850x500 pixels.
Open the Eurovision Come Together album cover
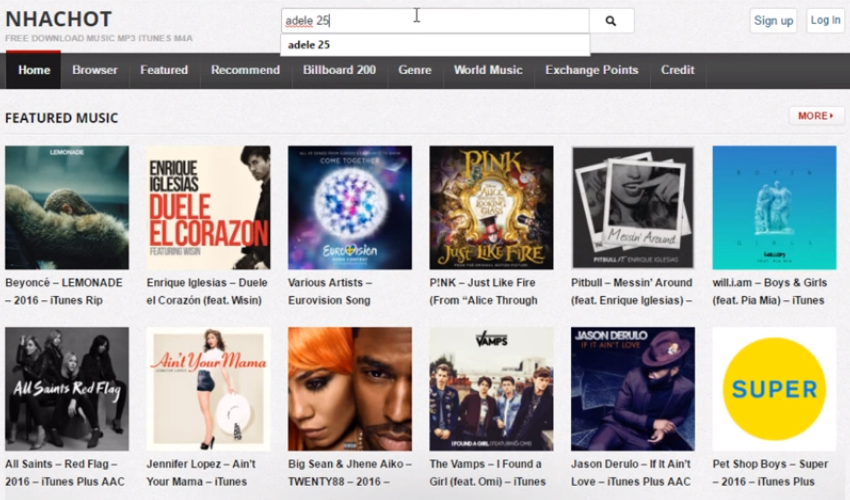tap(350, 207)
